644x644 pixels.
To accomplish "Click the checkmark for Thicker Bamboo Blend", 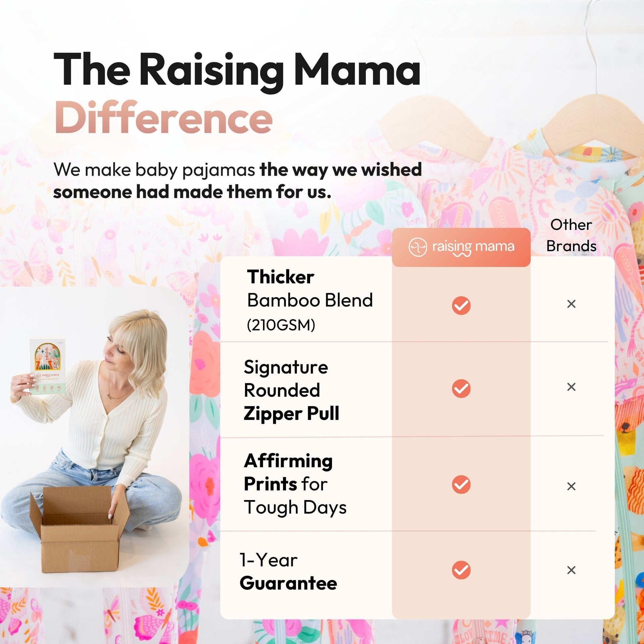I will click(x=461, y=305).
